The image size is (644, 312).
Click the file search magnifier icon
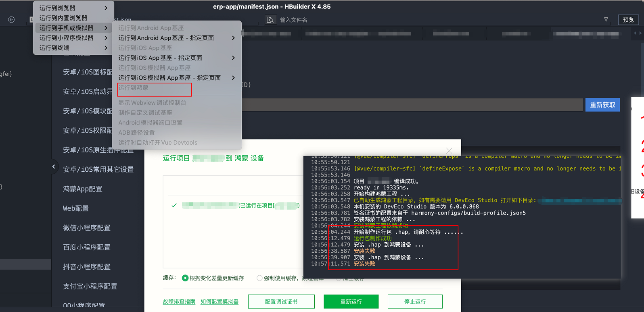point(270,20)
